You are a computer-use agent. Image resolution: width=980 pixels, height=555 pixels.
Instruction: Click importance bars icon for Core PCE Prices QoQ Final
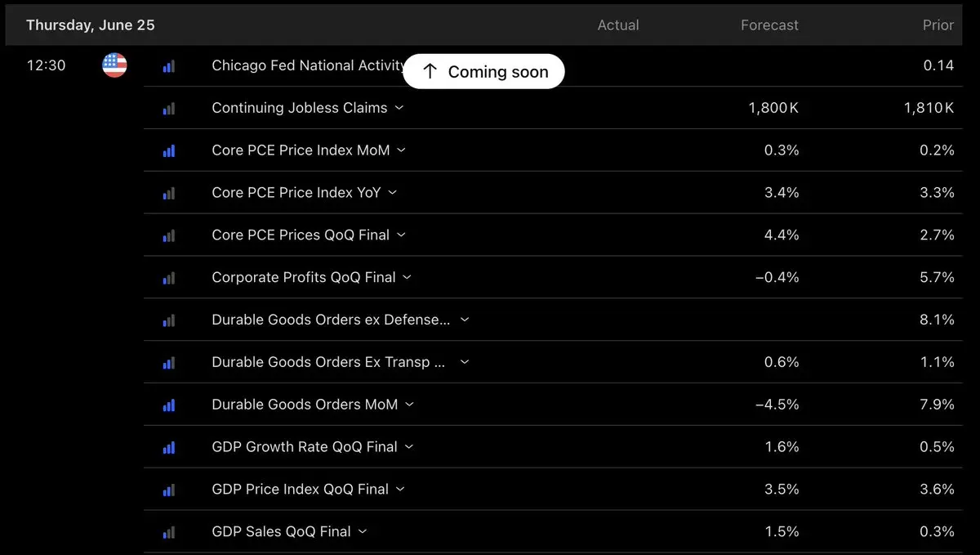click(x=169, y=236)
